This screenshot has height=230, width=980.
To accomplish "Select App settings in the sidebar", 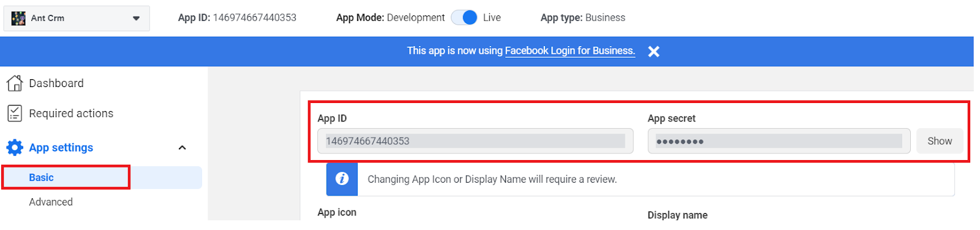I will [61, 148].
